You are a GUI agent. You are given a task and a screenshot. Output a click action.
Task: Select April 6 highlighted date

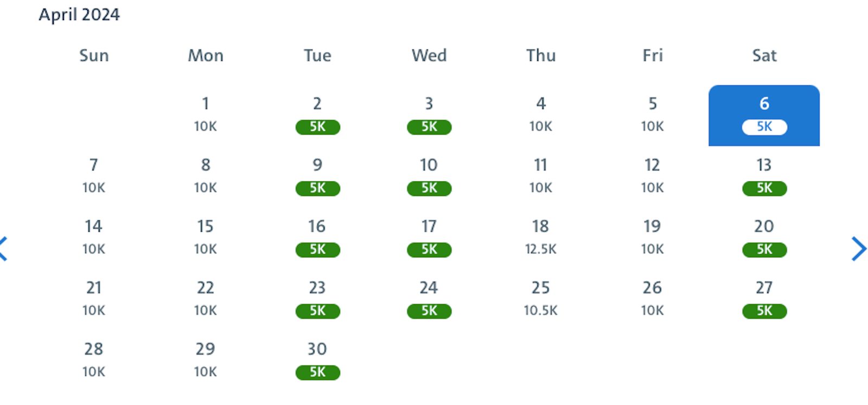coord(764,115)
